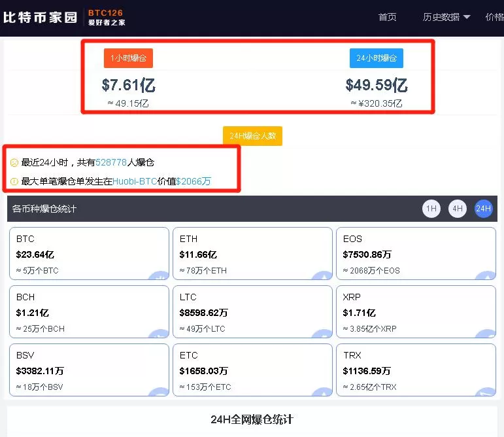Open the Huobi-BTC link

pyautogui.click(x=135, y=181)
